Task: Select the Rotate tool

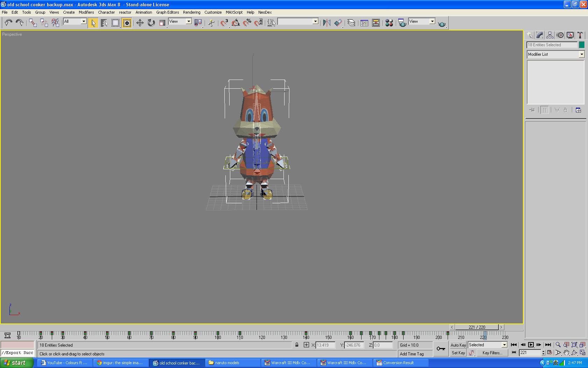Action: tap(151, 23)
